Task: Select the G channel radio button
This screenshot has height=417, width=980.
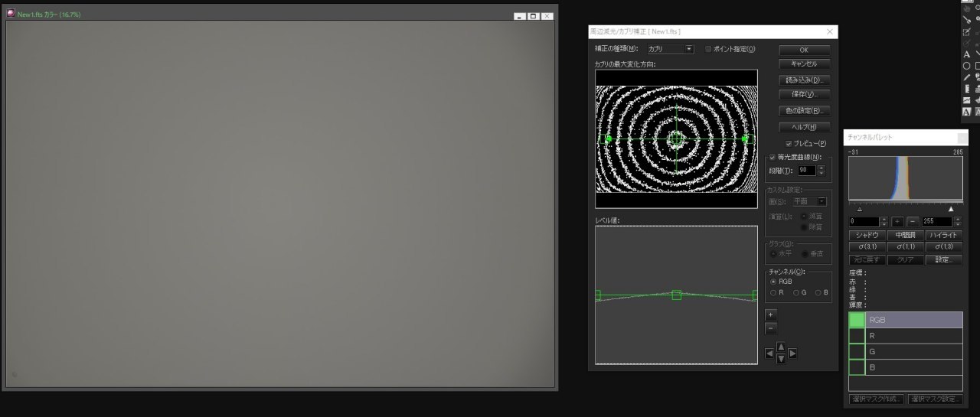Action: pyautogui.click(x=796, y=292)
